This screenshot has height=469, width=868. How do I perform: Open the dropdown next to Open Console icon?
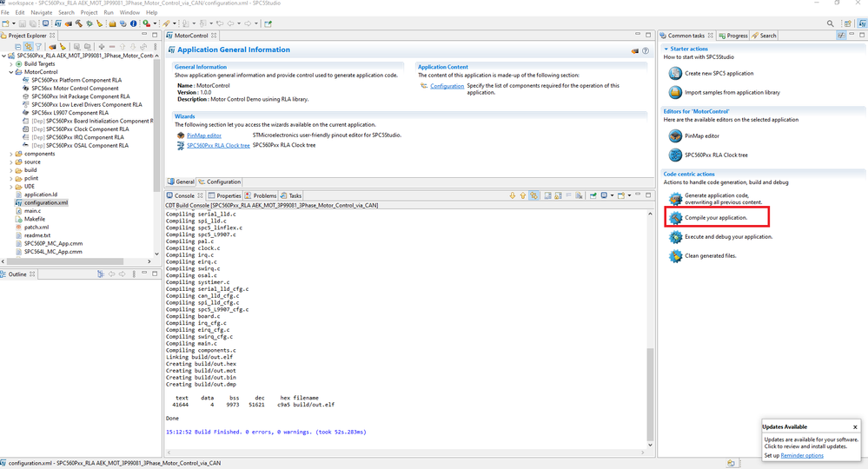coord(629,195)
